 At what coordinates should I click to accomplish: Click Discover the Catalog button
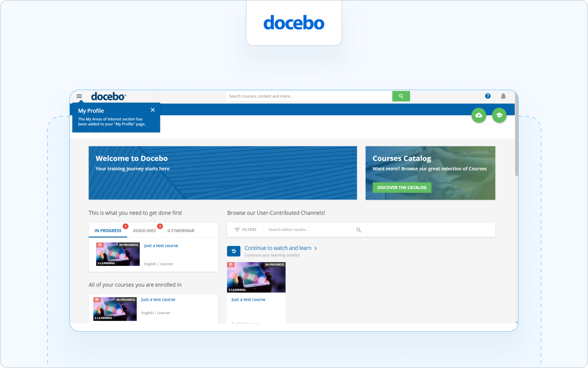[402, 187]
